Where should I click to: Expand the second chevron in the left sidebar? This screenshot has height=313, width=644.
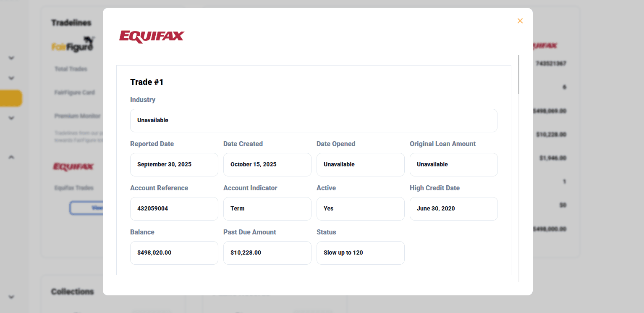11,78
